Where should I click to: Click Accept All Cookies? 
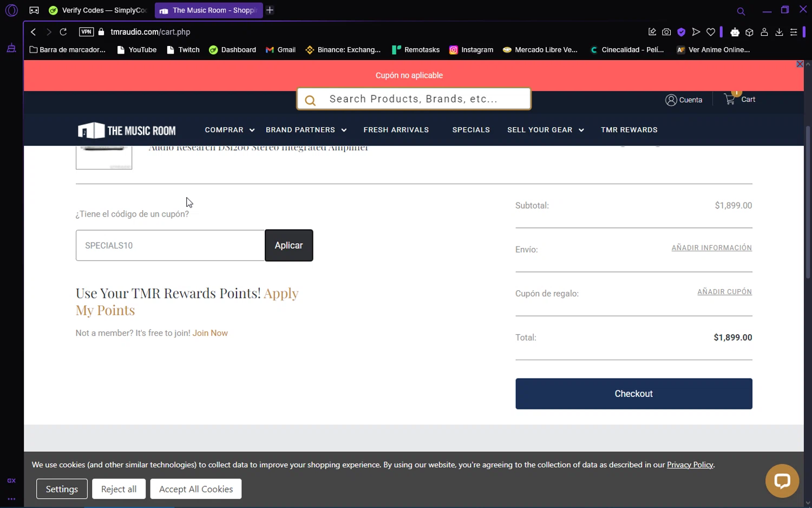coord(196,489)
